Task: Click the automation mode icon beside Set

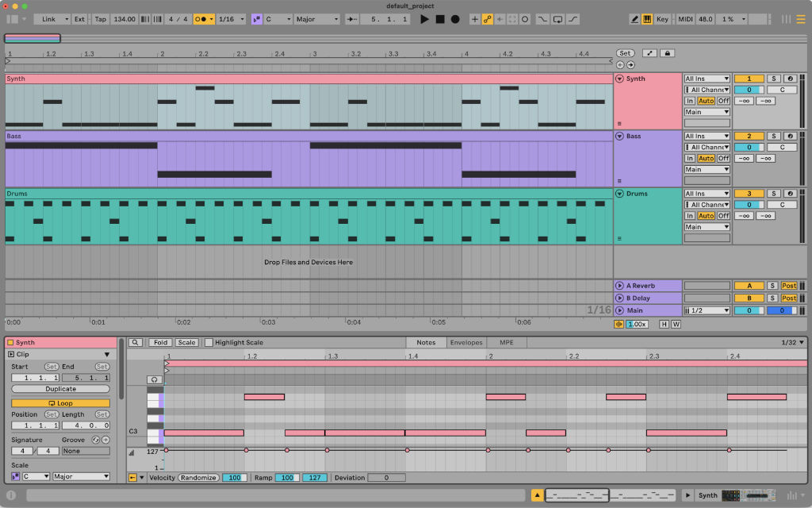Action: pyautogui.click(x=649, y=53)
